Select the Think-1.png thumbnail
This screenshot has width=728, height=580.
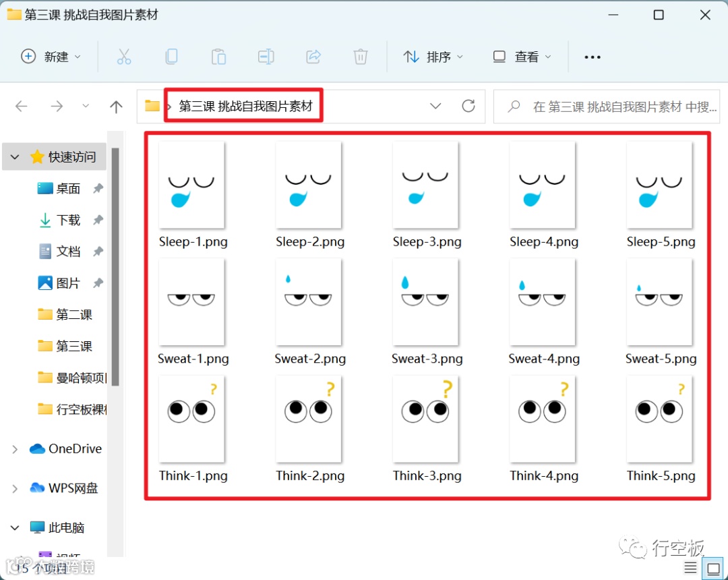[x=191, y=419]
